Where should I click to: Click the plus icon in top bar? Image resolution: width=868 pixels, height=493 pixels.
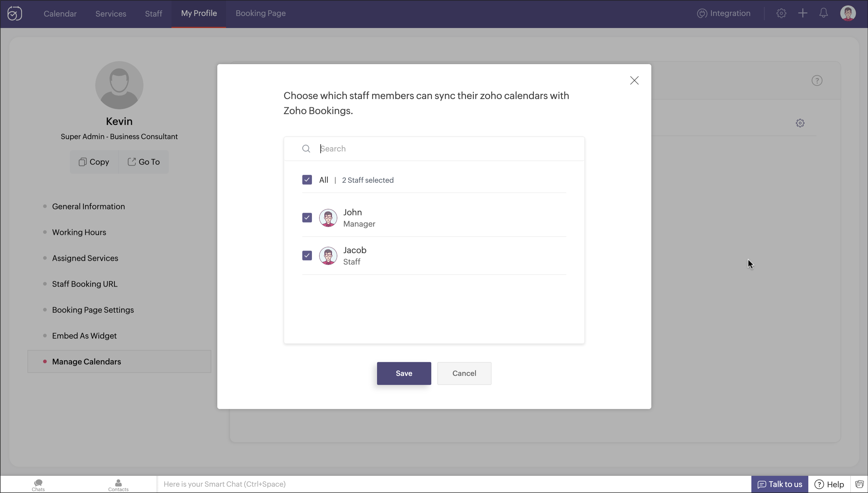803,14
